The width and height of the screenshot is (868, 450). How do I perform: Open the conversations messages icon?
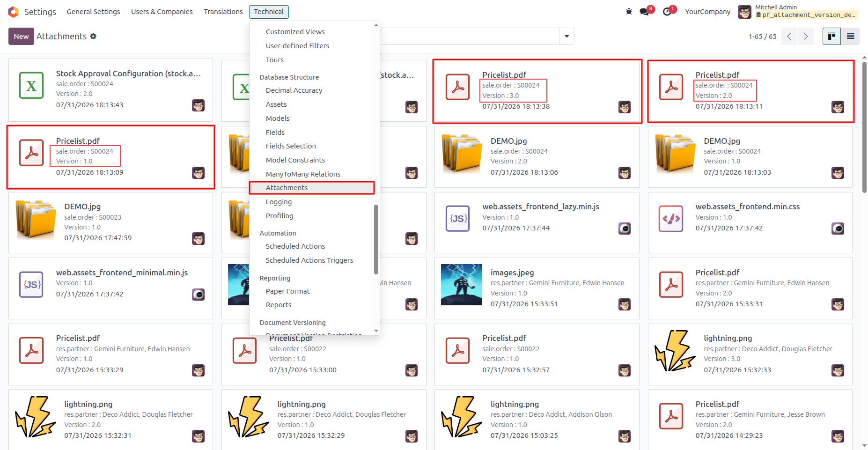coord(645,12)
